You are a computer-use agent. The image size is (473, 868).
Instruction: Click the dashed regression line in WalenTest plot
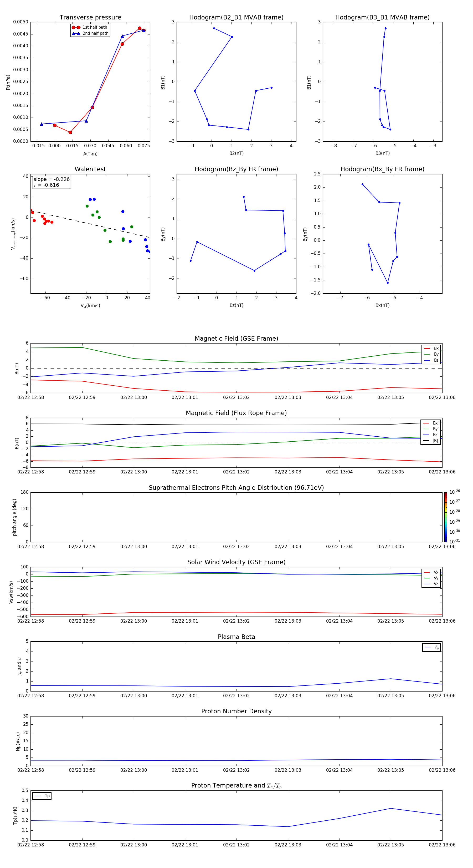point(90,224)
